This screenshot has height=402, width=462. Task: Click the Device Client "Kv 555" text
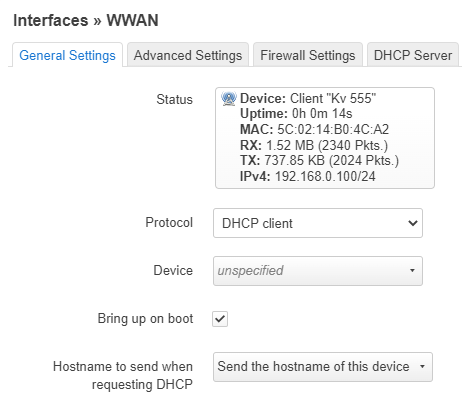[x=308, y=99]
